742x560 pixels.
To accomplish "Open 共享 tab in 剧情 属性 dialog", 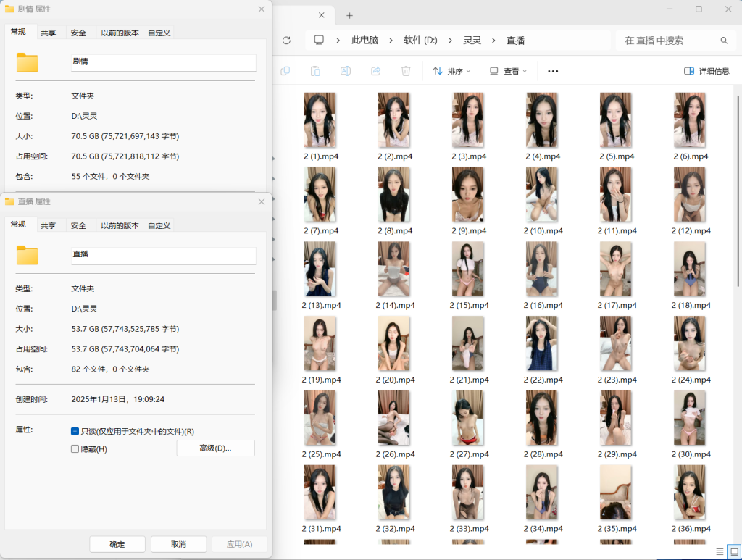I will click(x=49, y=33).
